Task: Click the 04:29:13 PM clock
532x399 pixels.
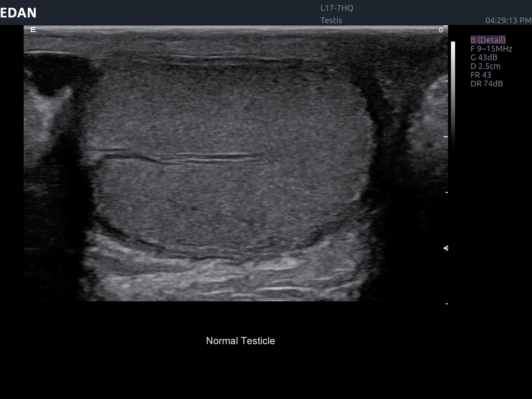Action: 508,20
